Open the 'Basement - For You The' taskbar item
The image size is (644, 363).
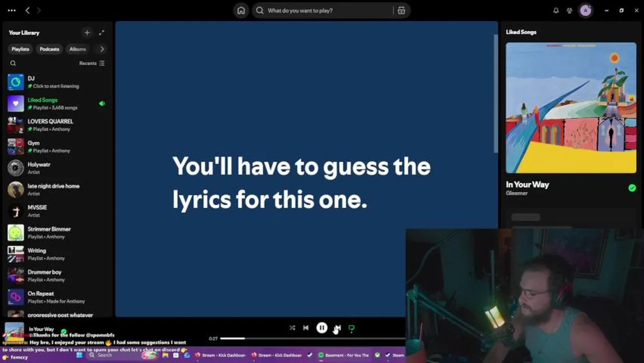(344, 355)
